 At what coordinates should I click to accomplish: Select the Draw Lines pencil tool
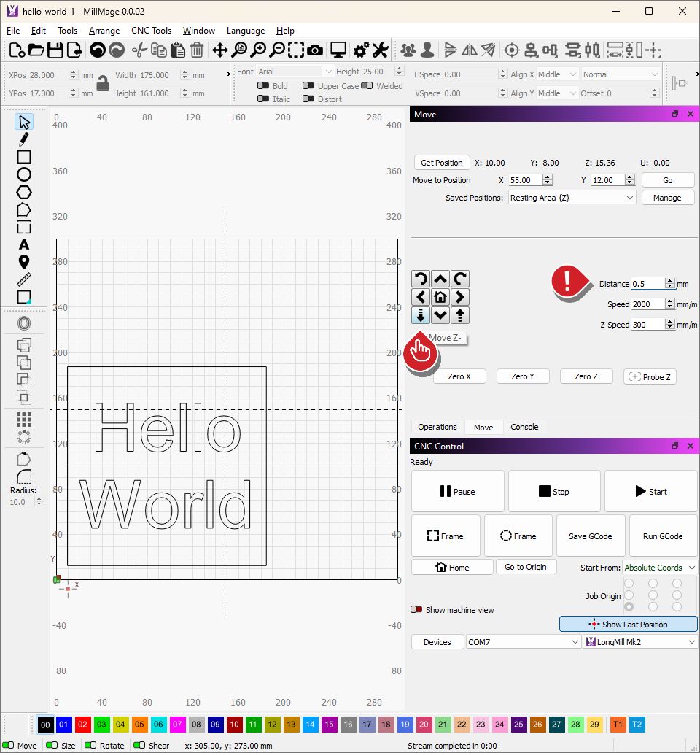pos(24,139)
